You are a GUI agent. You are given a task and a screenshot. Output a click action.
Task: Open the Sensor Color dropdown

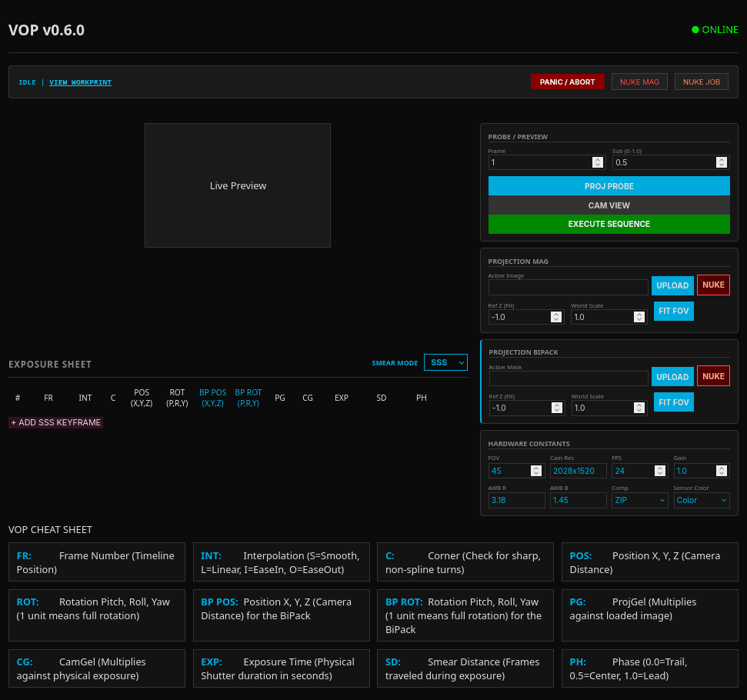click(702, 500)
